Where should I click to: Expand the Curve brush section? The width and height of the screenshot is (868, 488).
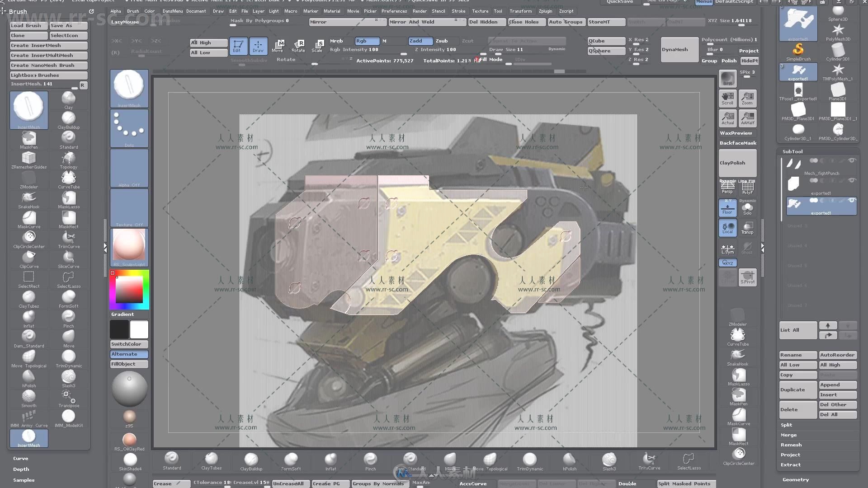[x=20, y=458]
